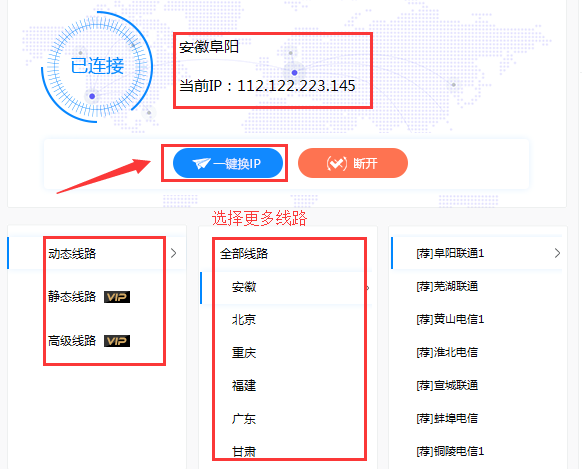The height and width of the screenshot is (469, 582).
Task: Choose 北京 from the province list
Action: point(244,320)
